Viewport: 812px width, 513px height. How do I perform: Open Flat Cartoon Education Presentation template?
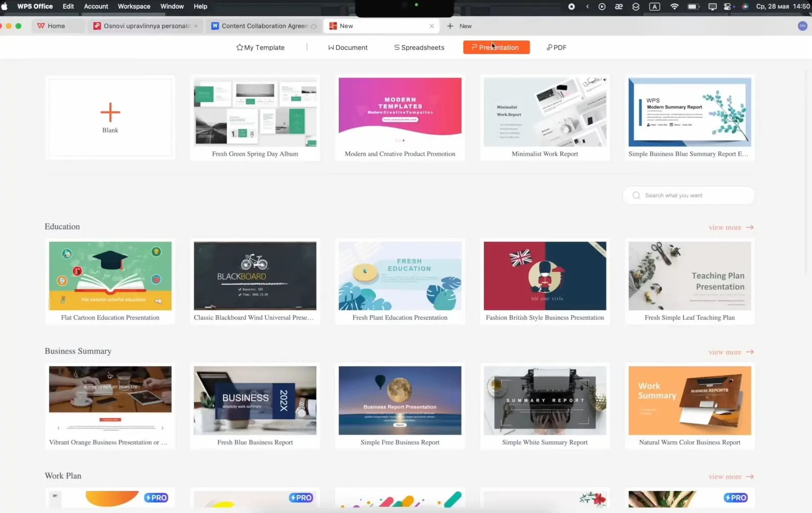(110, 282)
